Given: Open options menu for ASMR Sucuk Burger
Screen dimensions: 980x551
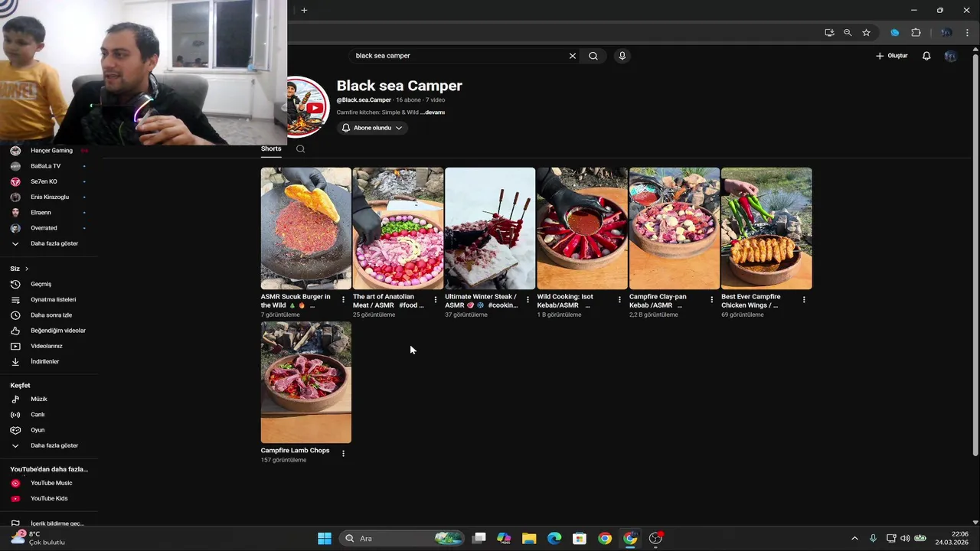Looking at the screenshot, I should click(343, 300).
